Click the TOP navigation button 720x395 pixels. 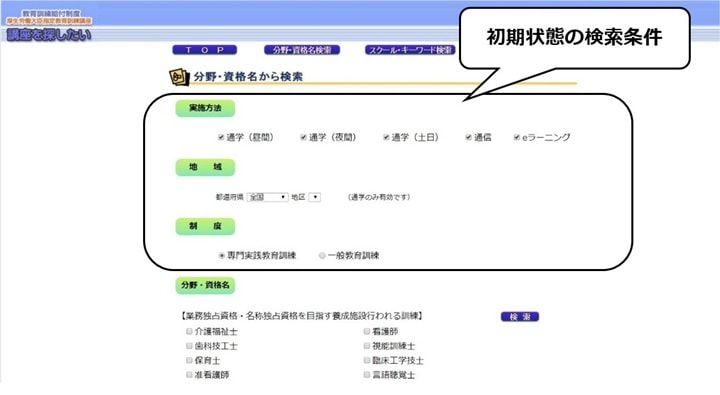pos(205,50)
